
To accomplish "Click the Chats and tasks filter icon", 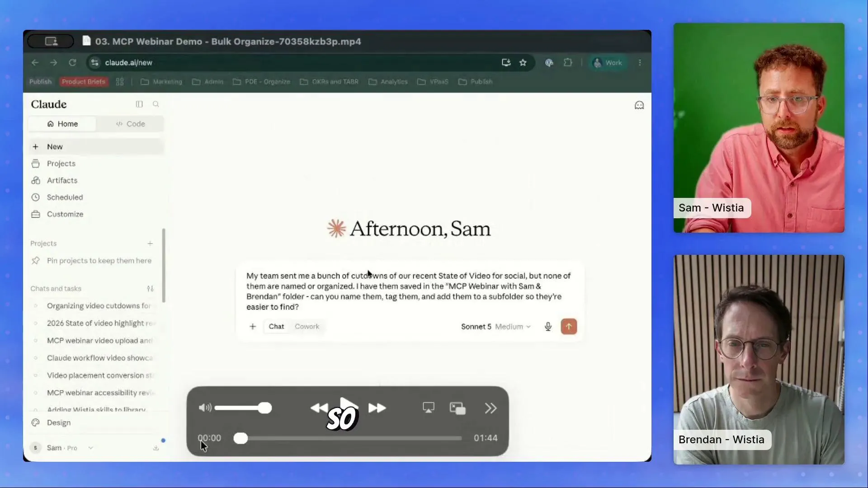I will point(150,289).
